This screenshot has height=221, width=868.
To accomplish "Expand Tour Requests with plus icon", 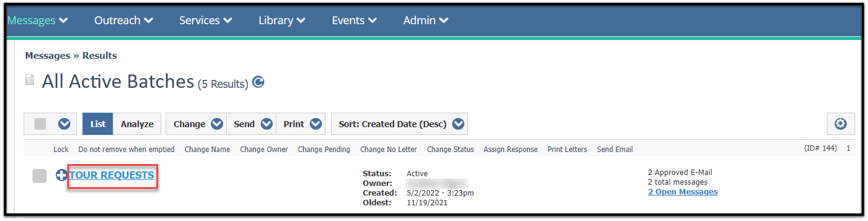I will pos(61,176).
